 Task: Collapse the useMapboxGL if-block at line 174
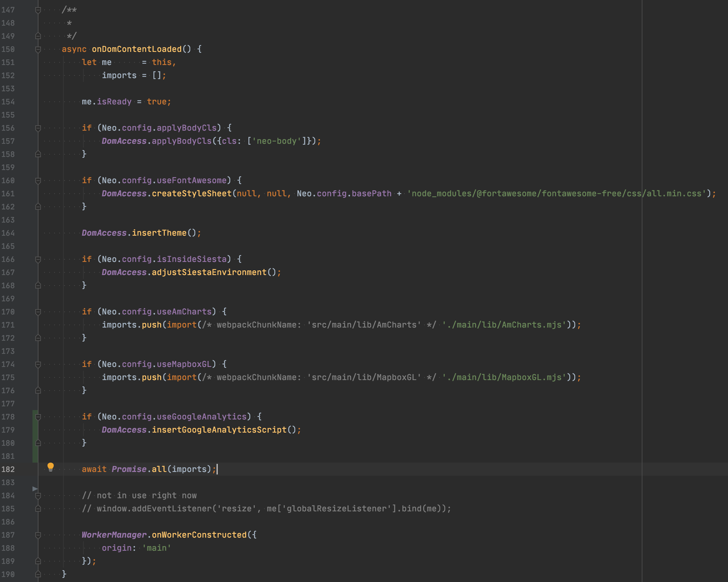38,364
